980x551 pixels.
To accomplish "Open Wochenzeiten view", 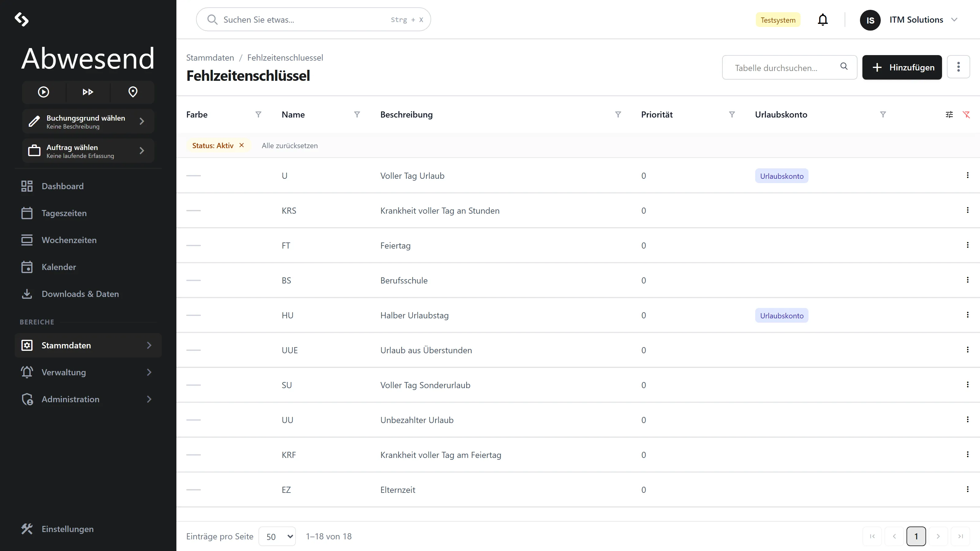I will pyautogui.click(x=88, y=240).
